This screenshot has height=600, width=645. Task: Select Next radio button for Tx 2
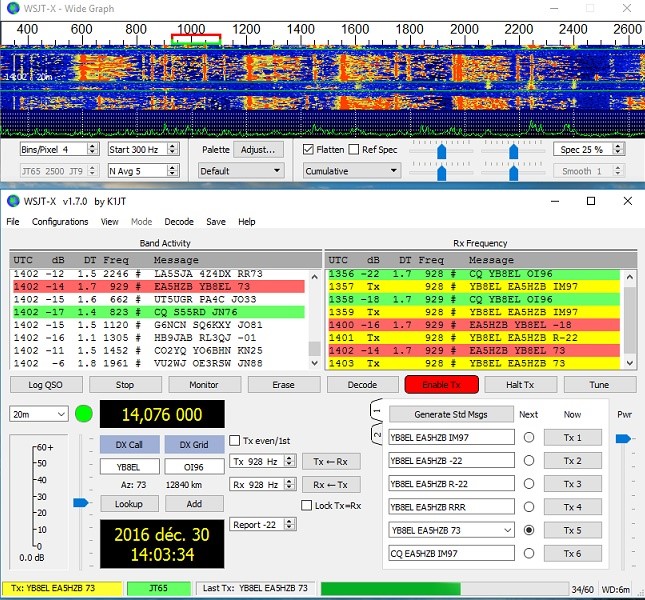point(529,460)
